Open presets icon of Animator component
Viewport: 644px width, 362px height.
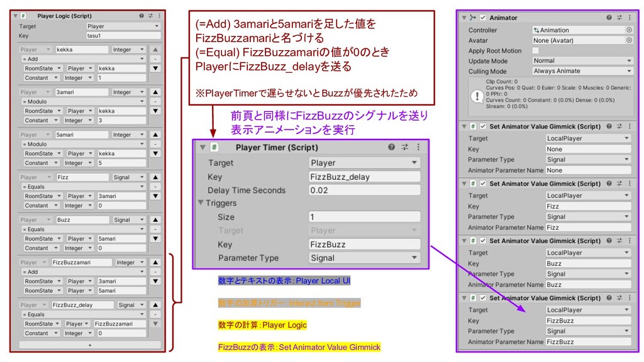coord(619,17)
